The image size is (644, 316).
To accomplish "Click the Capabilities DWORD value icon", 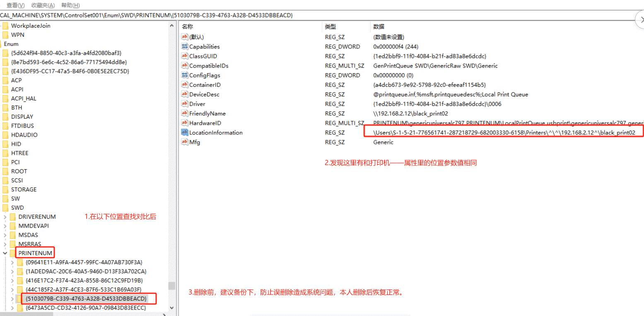I will (x=185, y=47).
